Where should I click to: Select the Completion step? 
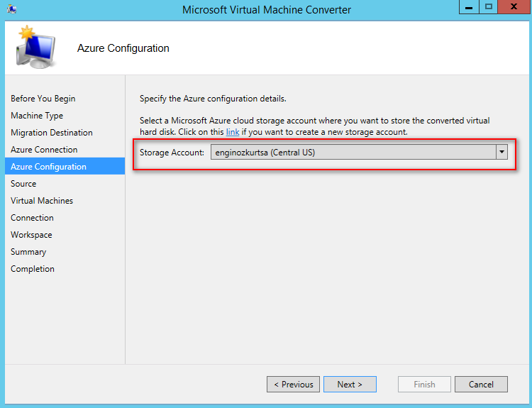pos(33,269)
